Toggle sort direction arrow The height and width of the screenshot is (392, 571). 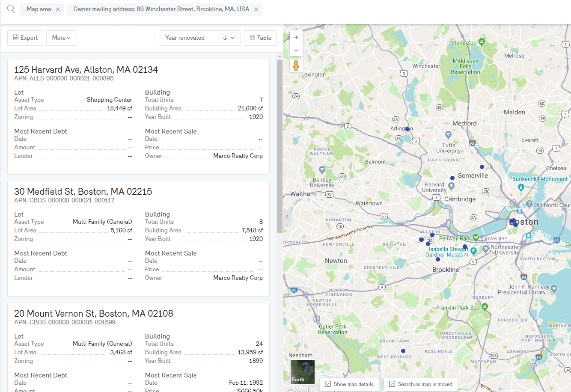tap(225, 38)
